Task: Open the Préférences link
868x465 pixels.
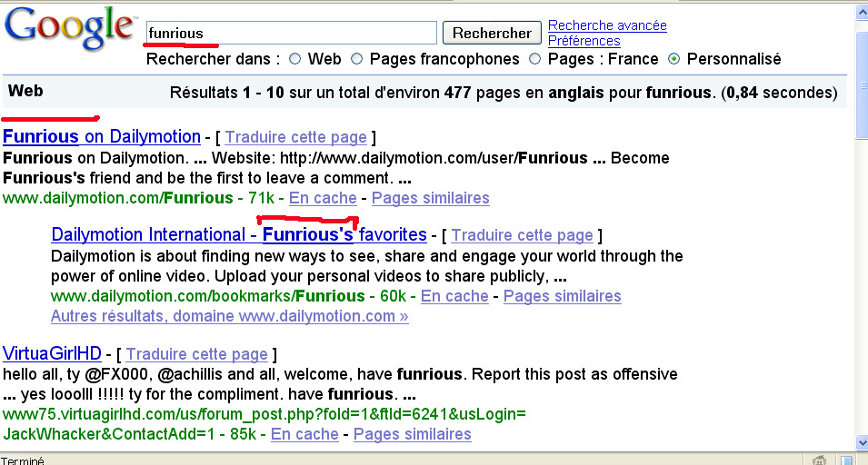Action: pos(584,41)
